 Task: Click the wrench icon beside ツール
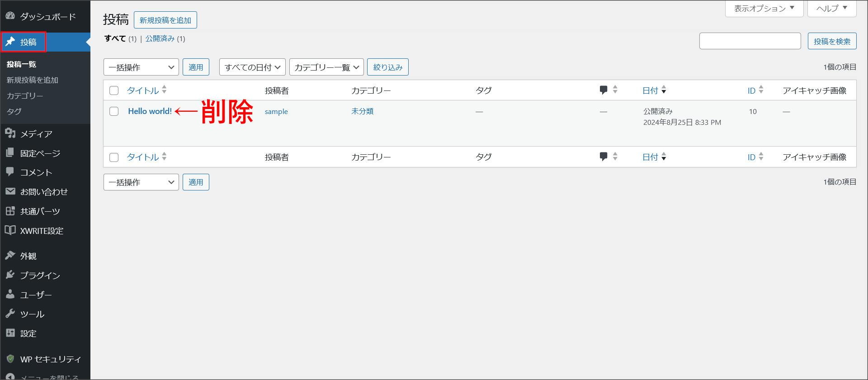tap(10, 313)
